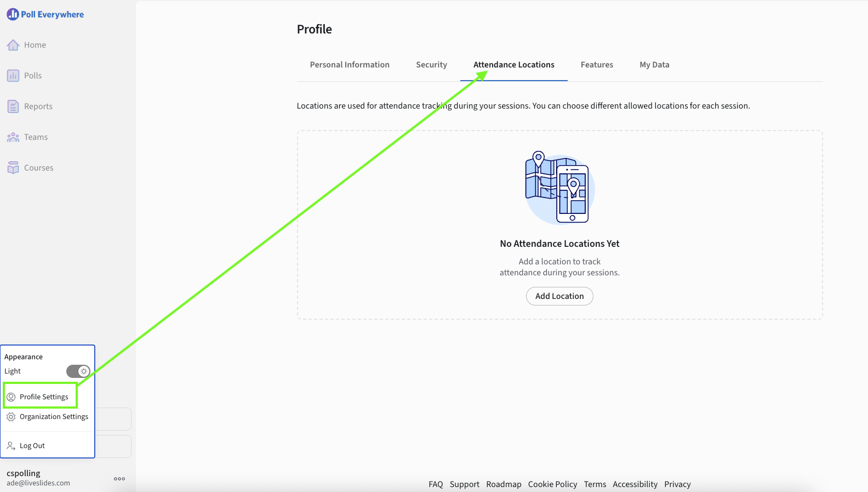Click the Appearance label in menu

pos(24,357)
